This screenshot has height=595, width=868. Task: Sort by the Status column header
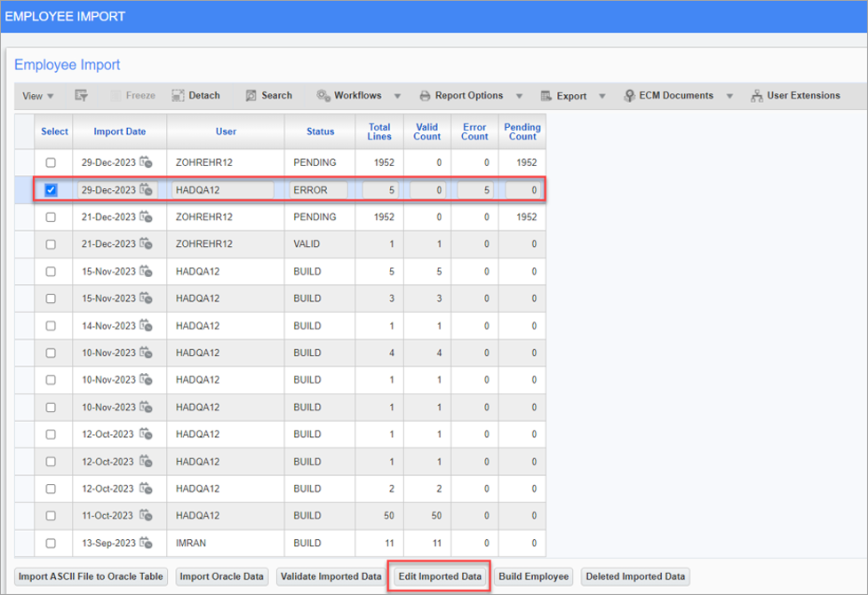(x=321, y=131)
